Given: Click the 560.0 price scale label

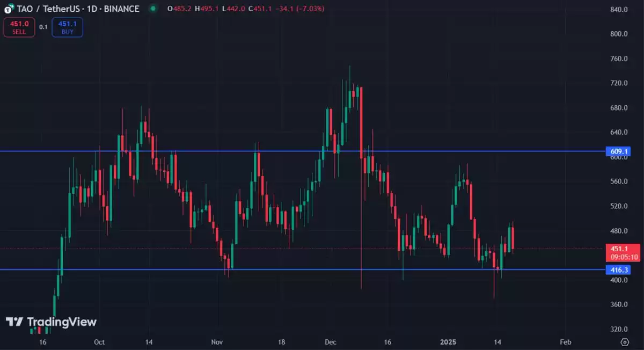Looking at the screenshot, I should pyautogui.click(x=619, y=181).
